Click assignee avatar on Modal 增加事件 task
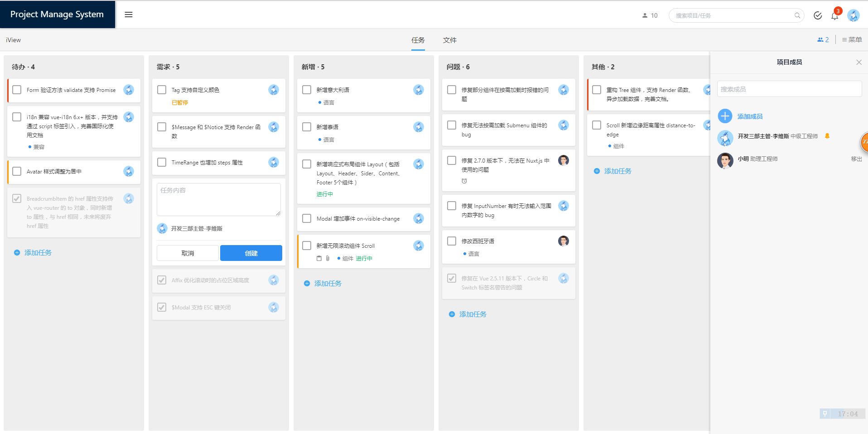Screen dimensions: 868x434 (419, 218)
